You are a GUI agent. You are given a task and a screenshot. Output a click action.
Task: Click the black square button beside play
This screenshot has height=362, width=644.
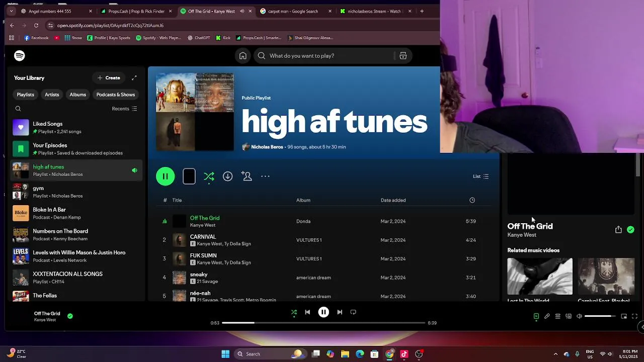[189, 176]
